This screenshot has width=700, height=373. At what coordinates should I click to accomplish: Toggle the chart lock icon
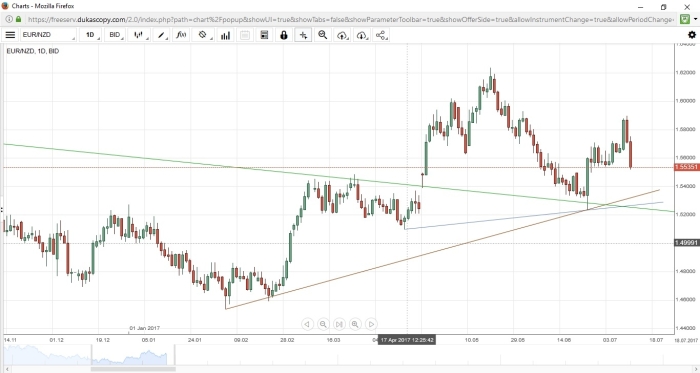click(x=283, y=35)
